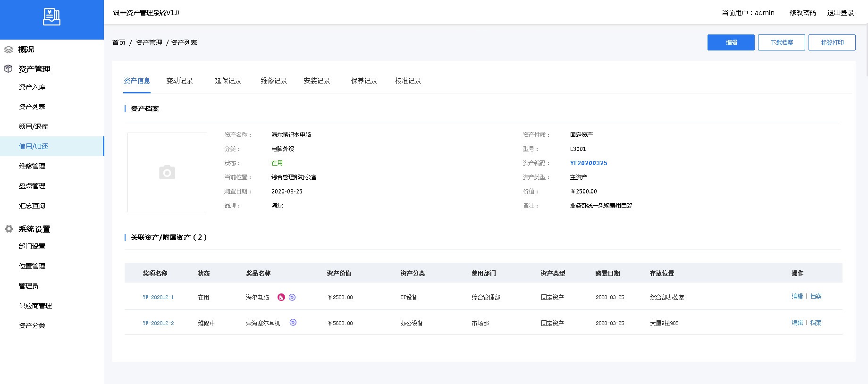
Task: Click 退出登录 in the top bar
Action: point(840,13)
